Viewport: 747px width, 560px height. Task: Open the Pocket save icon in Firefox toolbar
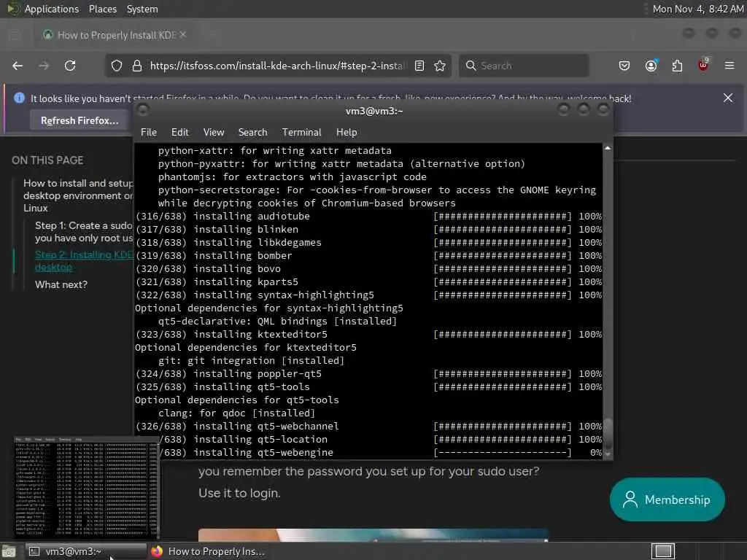click(624, 66)
